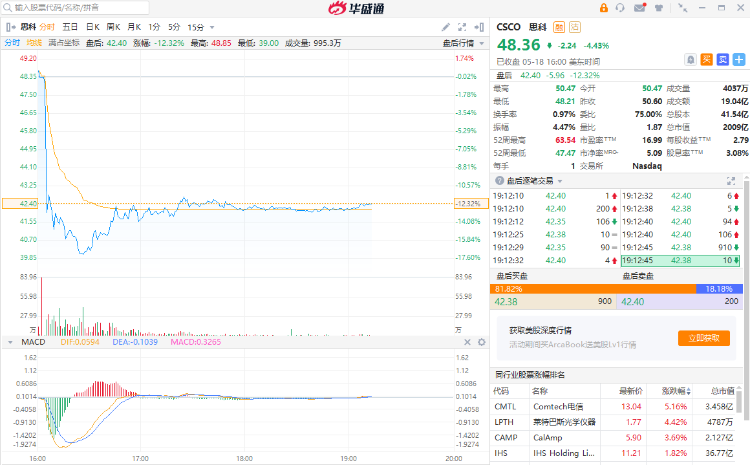Select the 5分 interval tab
Image resolution: width=750 pixels, height=465 pixels.
tap(174, 27)
